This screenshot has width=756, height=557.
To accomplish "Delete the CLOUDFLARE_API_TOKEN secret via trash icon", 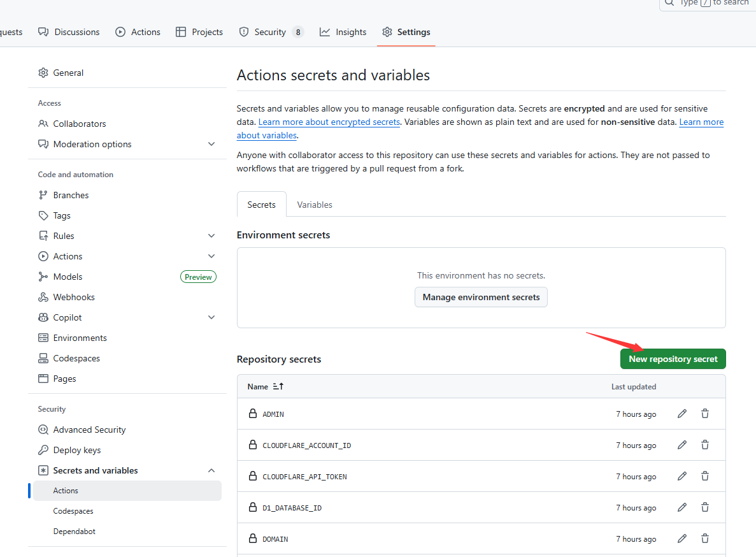I will pos(705,476).
